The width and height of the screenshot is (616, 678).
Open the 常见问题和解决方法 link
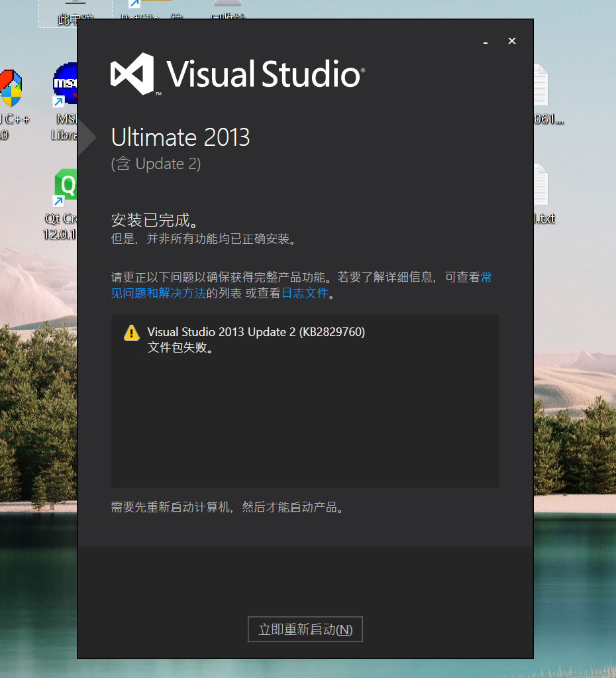point(158,293)
